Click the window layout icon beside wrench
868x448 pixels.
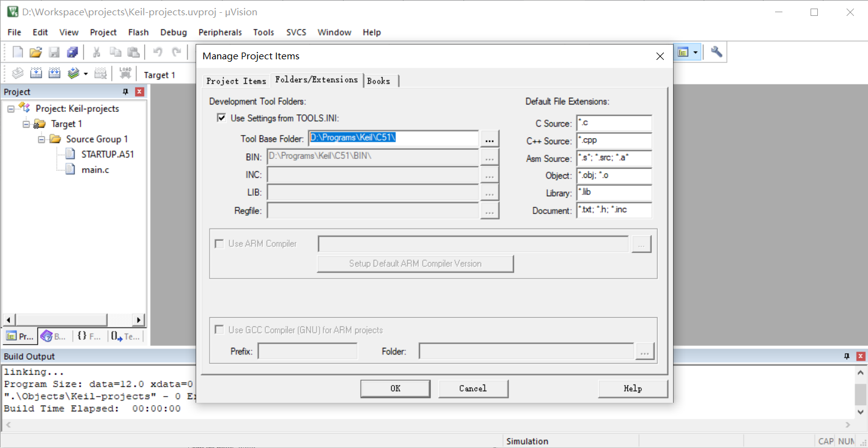pos(683,53)
